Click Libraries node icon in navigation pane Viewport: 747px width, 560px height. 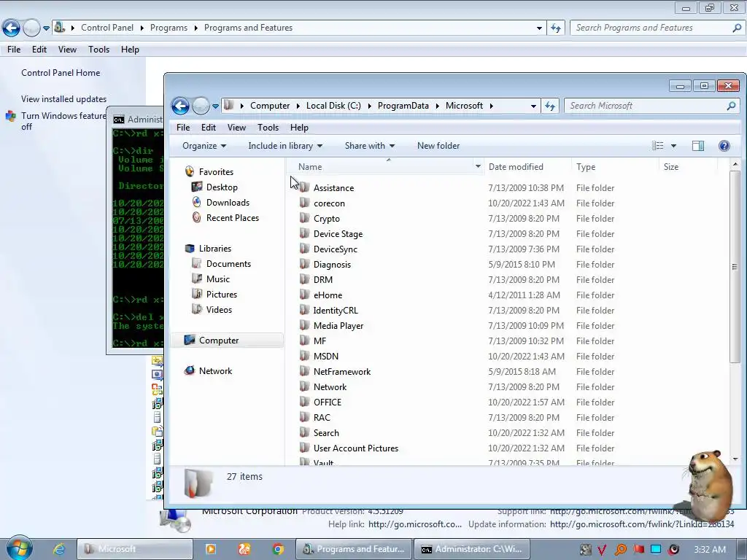[x=190, y=248]
